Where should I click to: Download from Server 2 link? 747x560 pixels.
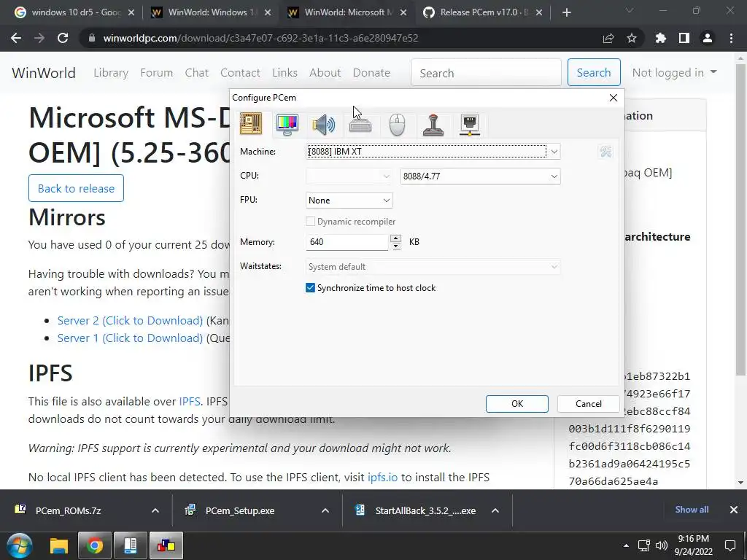(130, 321)
